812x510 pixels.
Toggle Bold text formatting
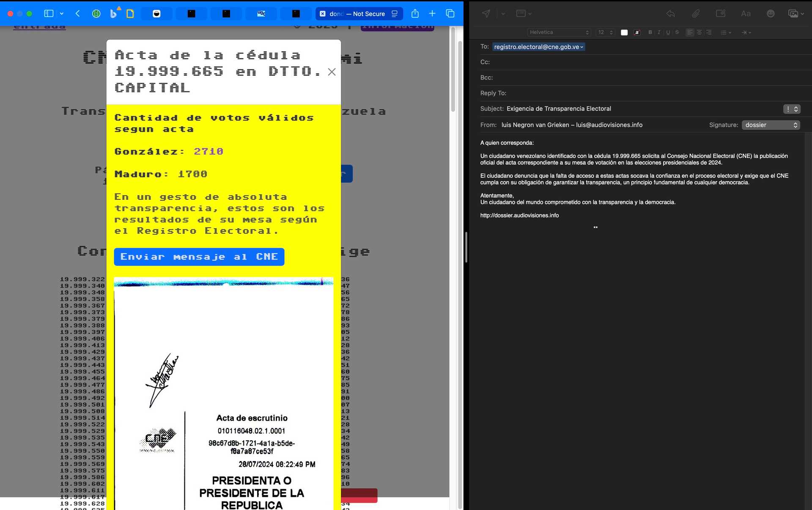point(650,32)
